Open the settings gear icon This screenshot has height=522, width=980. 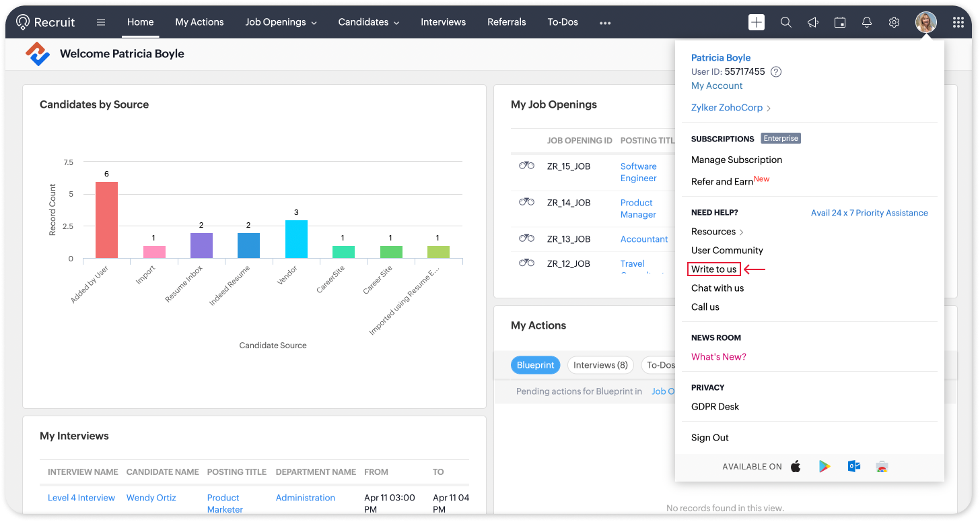894,22
